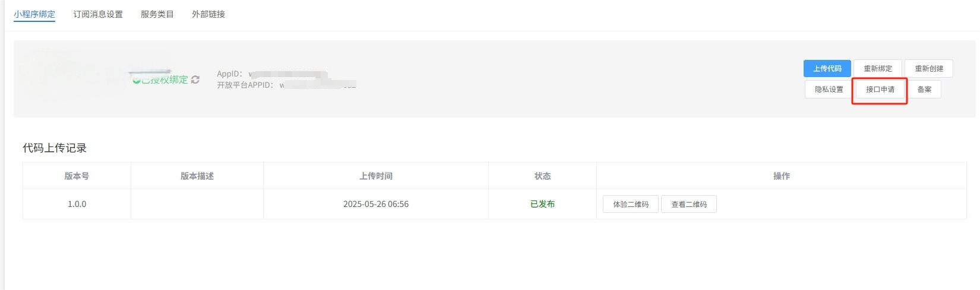Viewport: 980px width, 290px height.
Task: Click the 重新创建 button
Action: coord(929,69)
